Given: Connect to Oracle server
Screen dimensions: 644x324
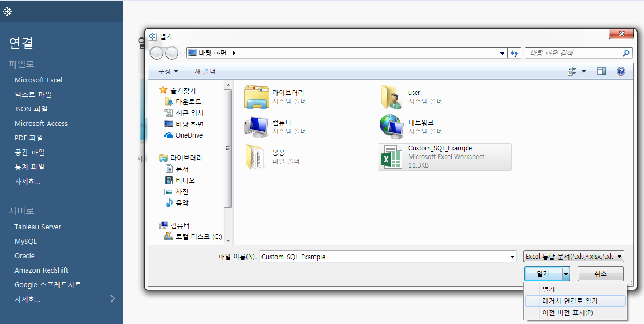Looking at the screenshot, I should tap(25, 255).
